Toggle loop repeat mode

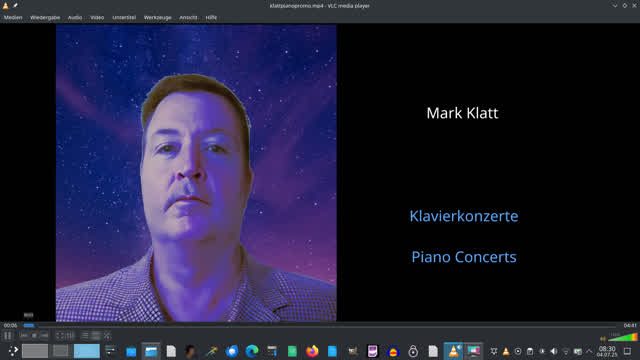click(x=96, y=336)
